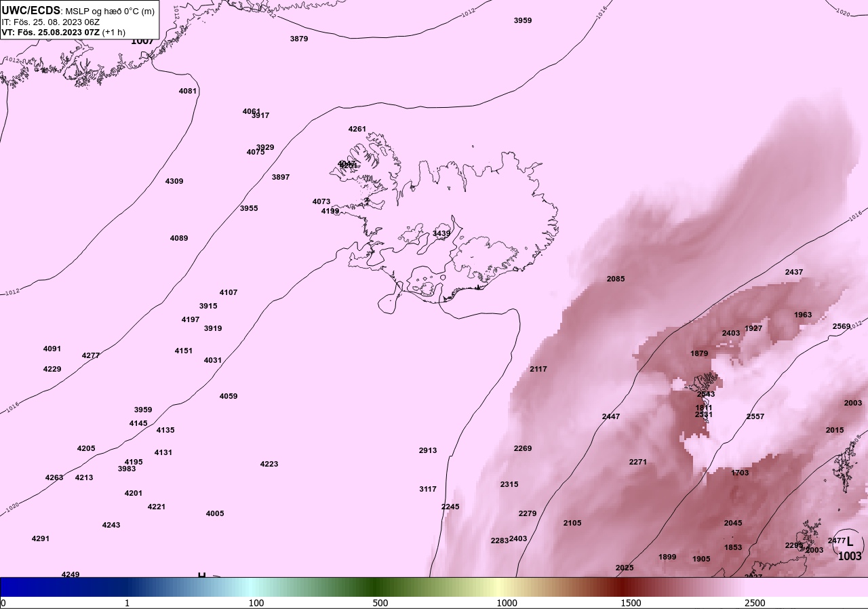Click the 2105 height value
Screen dimensions: 868x609
[x=572, y=523]
